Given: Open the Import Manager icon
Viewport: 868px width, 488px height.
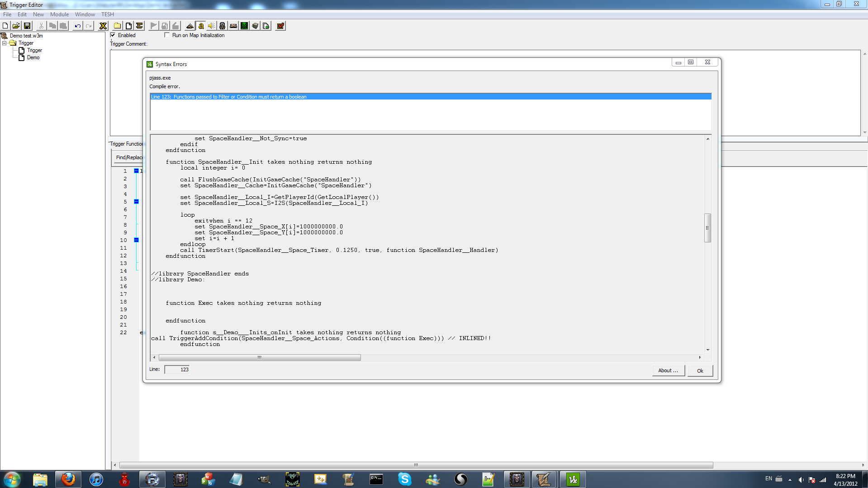Looking at the screenshot, I should coord(266,26).
